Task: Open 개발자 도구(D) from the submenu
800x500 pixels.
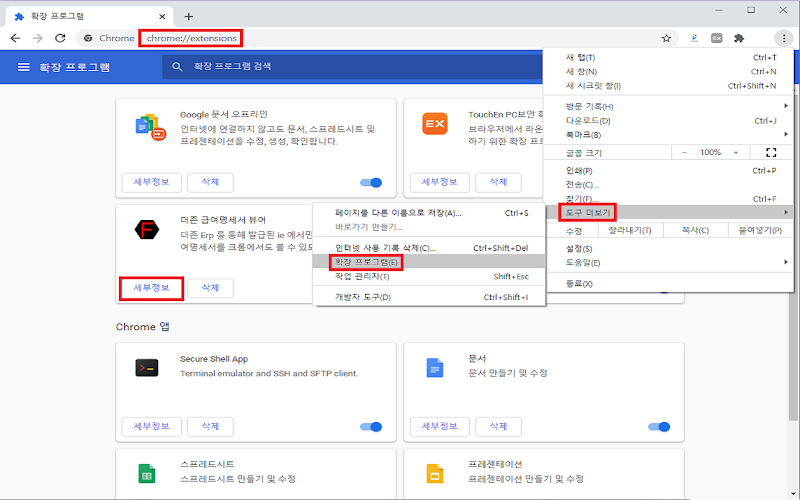Action: tap(429, 297)
